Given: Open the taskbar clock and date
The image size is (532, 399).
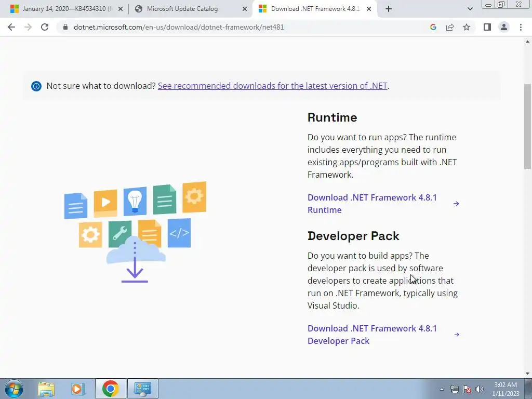Looking at the screenshot, I should tap(506, 389).
